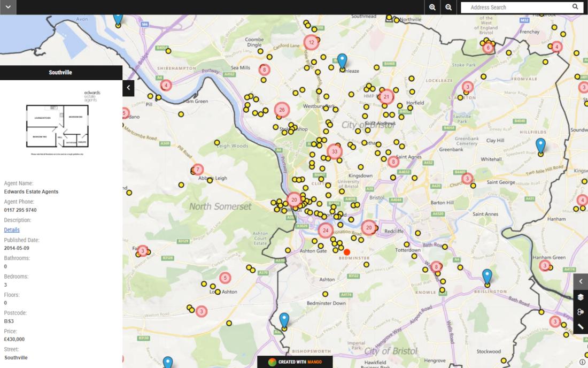Zoom in with the plus magnifier icon

coord(432,7)
